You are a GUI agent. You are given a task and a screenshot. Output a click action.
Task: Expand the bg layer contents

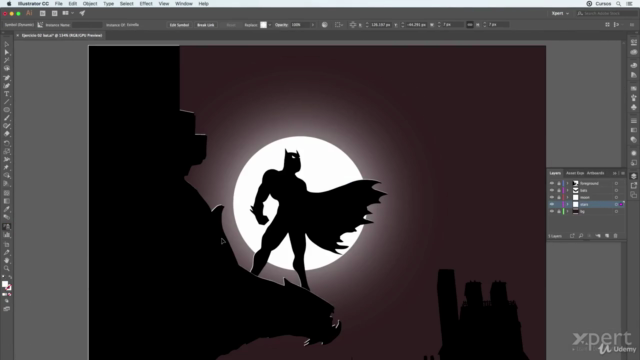pyautogui.click(x=567, y=211)
